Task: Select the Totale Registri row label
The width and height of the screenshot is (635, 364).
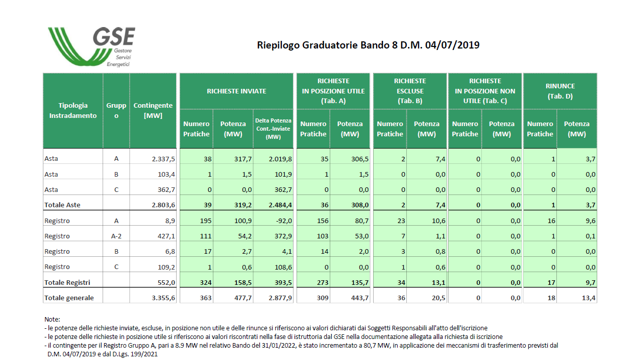Action: click(67, 282)
